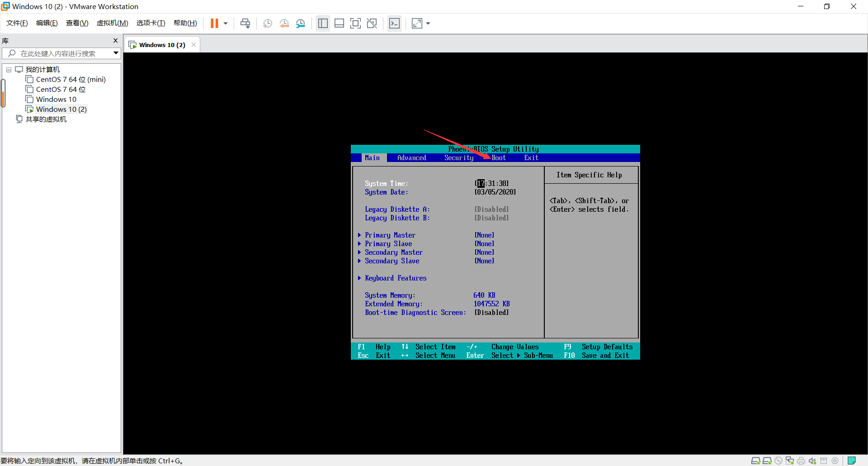Open the library search dropdown arrow

(x=116, y=53)
